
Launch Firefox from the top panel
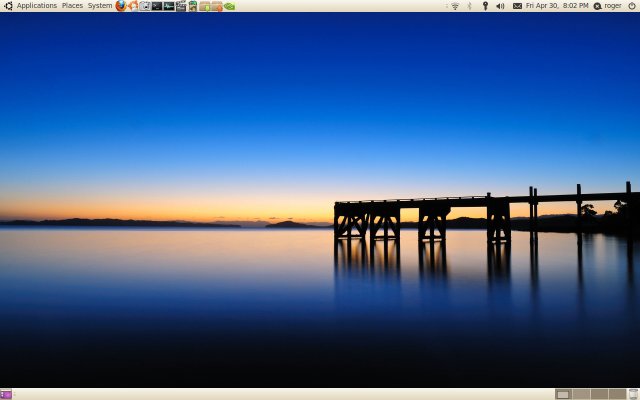click(x=121, y=6)
